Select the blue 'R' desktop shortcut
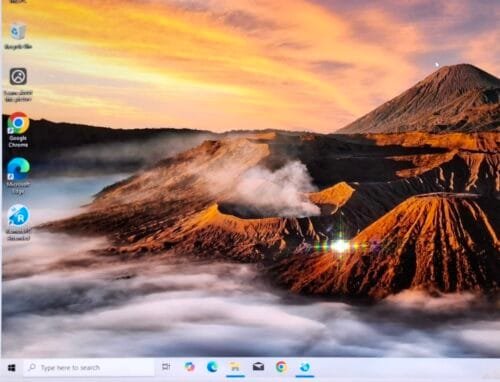The width and height of the screenshot is (500, 382). (18, 222)
